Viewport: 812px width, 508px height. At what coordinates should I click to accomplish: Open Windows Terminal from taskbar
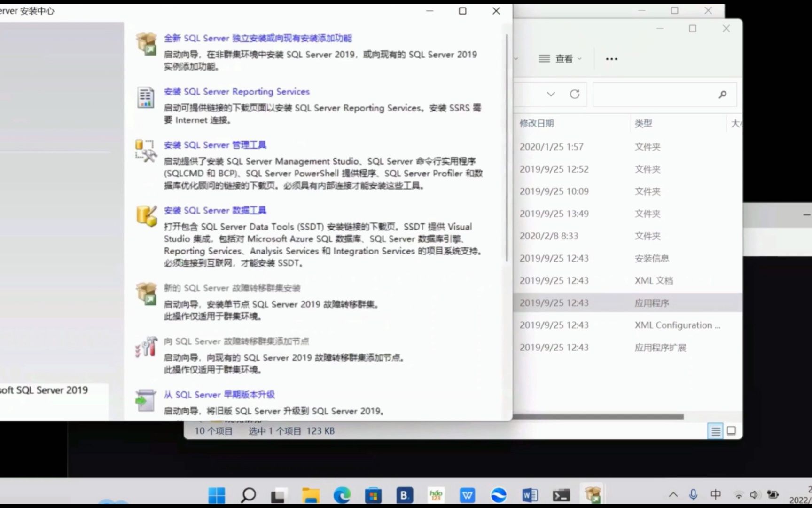pyautogui.click(x=561, y=495)
